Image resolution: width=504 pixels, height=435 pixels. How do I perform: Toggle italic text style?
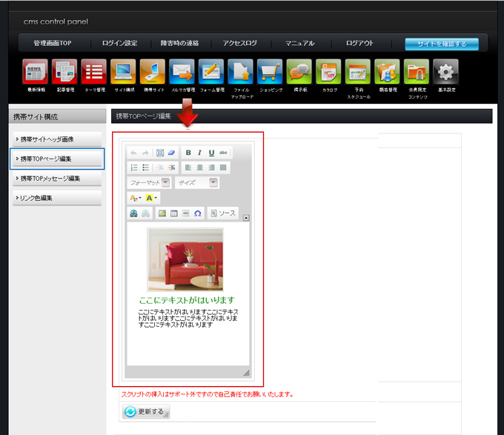pos(199,153)
